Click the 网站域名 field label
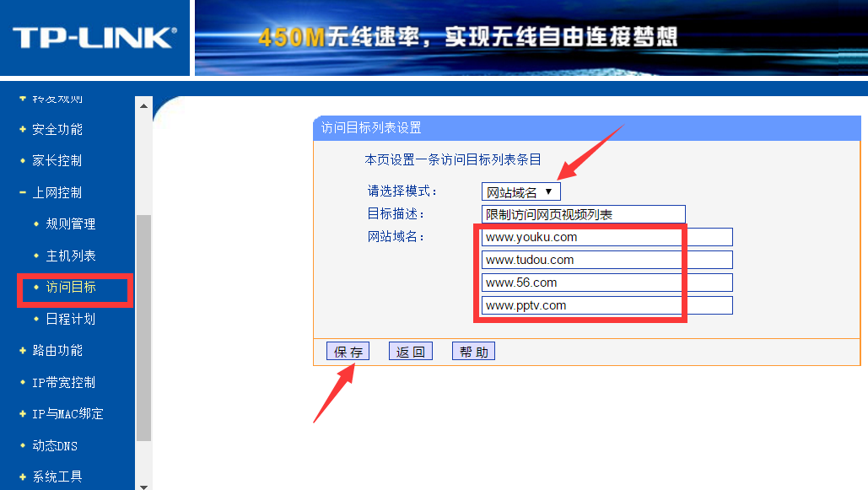 (396, 236)
